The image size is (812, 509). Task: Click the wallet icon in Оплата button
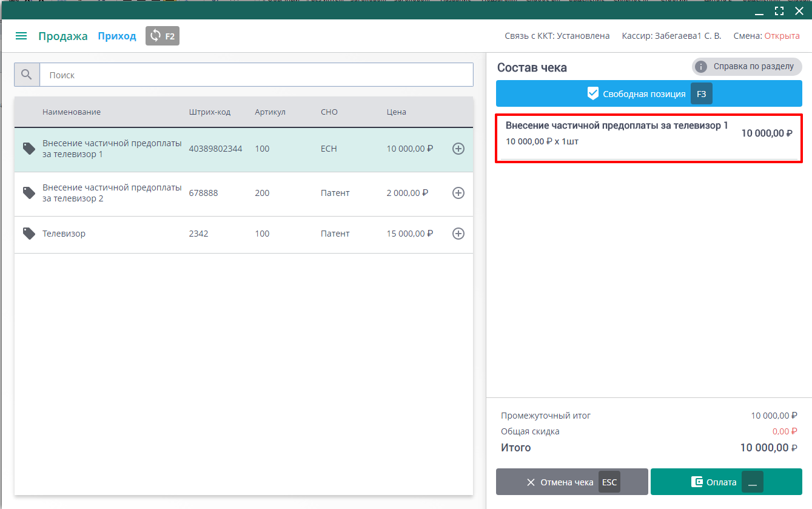point(697,482)
